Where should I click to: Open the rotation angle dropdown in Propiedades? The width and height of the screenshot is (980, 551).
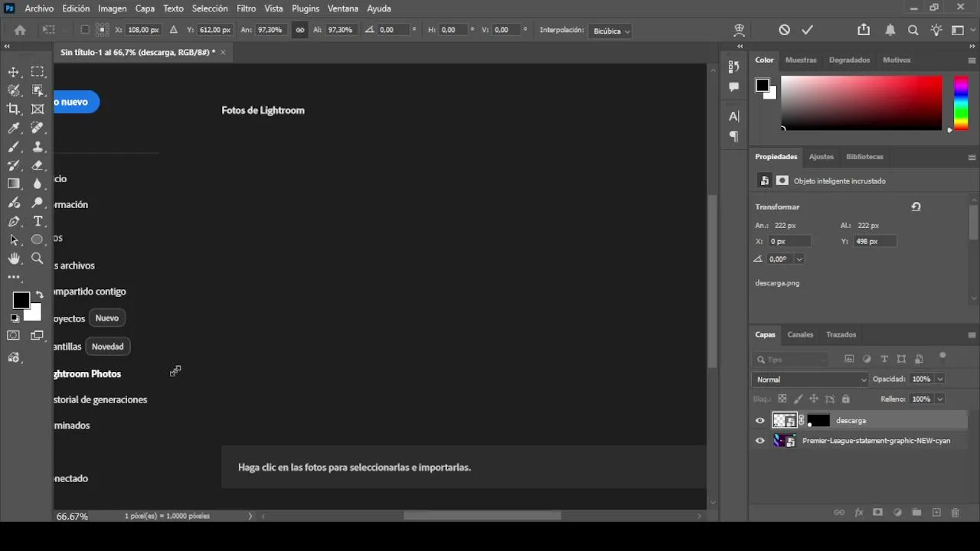point(799,259)
